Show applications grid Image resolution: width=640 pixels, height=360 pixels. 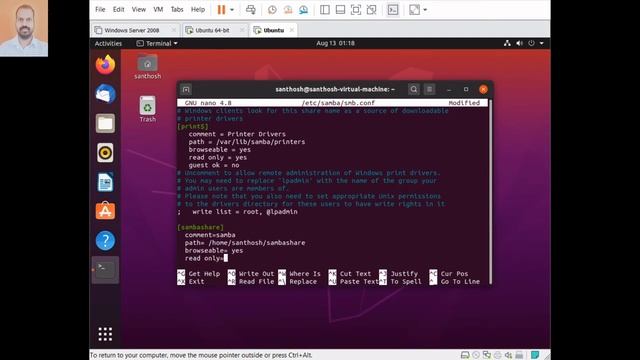[105, 334]
